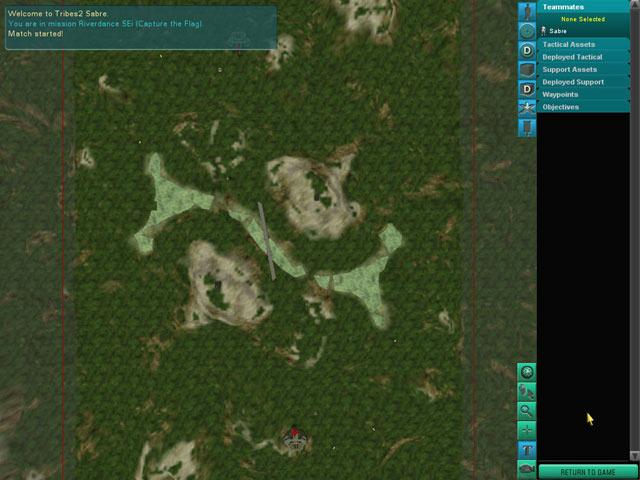Select the pan map hand tool
The image size is (640, 480).
tap(527, 392)
